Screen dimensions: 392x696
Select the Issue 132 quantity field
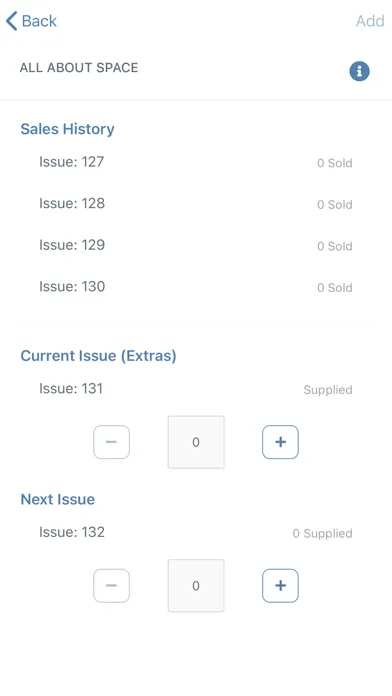196,585
